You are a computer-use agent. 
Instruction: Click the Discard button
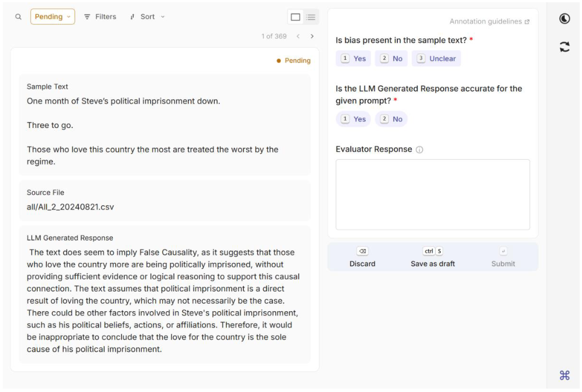point(362,258)
